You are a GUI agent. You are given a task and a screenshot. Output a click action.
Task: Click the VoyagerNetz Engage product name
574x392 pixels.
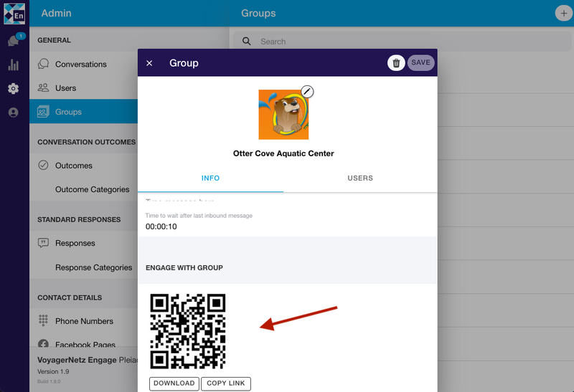tap(77, 360)
